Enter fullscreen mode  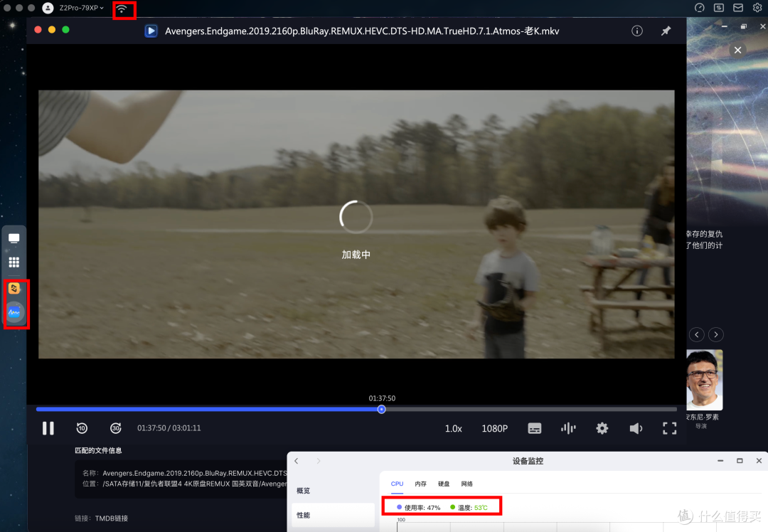[x=670, y=429]
